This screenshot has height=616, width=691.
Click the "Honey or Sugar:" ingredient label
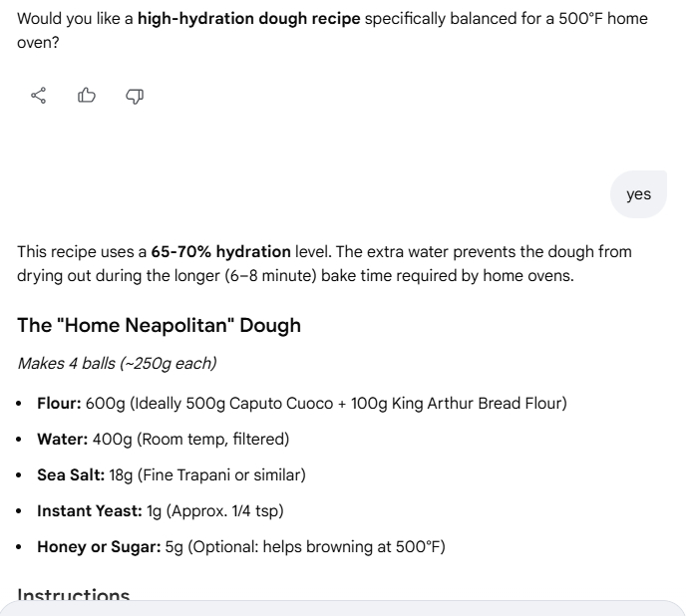tap(99, 546)
